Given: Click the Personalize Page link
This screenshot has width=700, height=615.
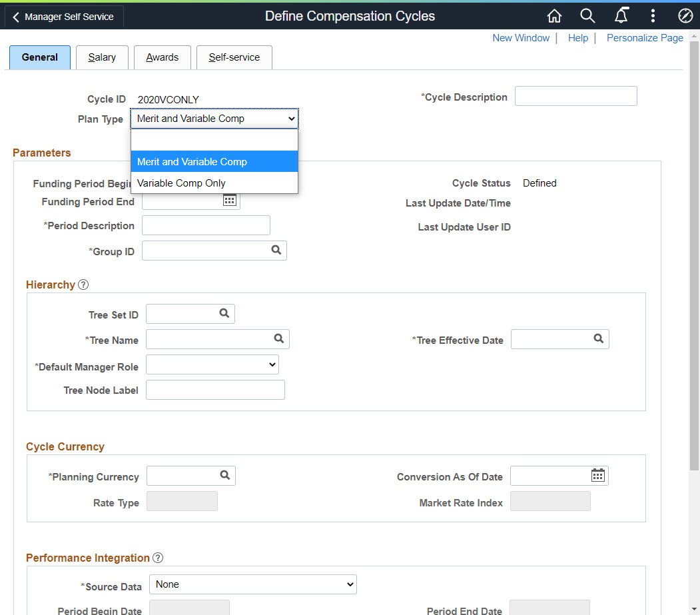Looking at the screenshot, I should pyautogui.click(x=644, y=38).
